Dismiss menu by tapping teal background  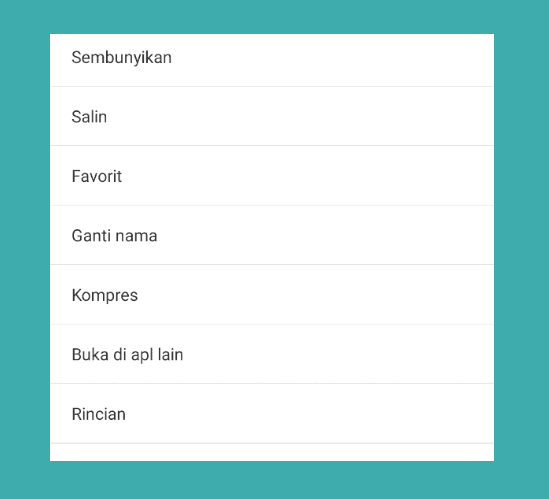coord(25,245)
